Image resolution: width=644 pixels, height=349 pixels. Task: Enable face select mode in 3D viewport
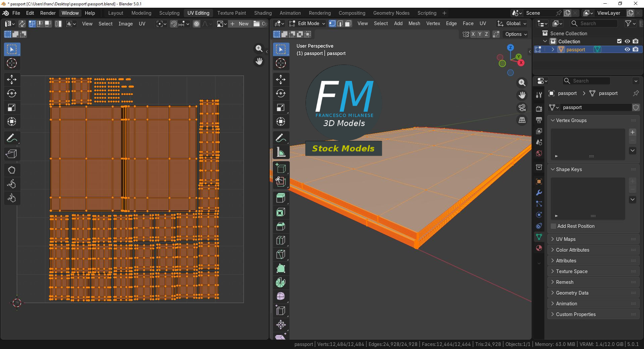[x=348, y=23]
